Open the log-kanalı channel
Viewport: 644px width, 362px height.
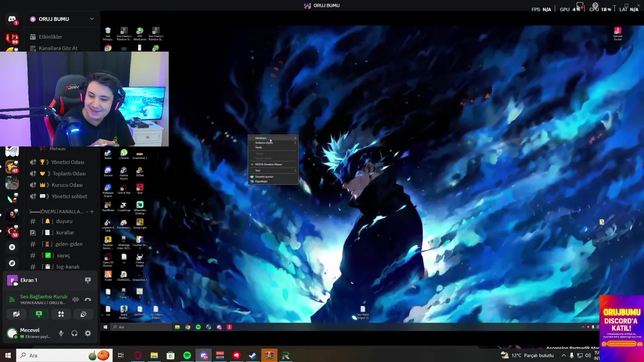(x=62, y=267)
